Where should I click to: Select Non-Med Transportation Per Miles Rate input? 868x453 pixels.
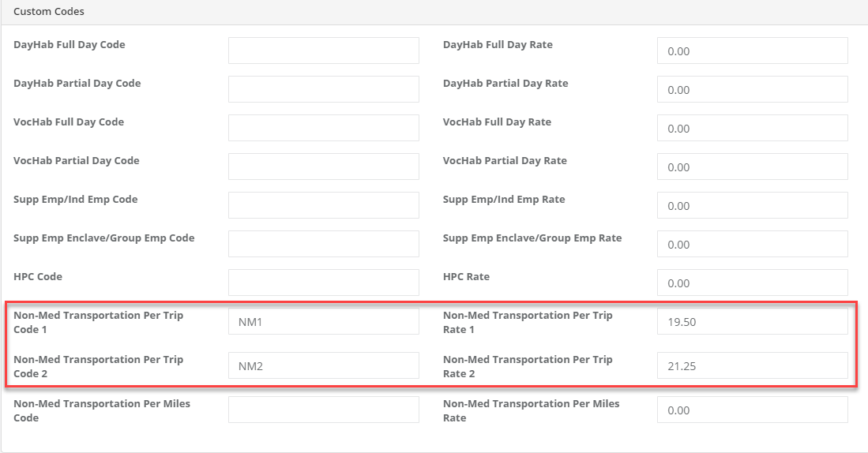pyautogui.click(x=752, y=410)
